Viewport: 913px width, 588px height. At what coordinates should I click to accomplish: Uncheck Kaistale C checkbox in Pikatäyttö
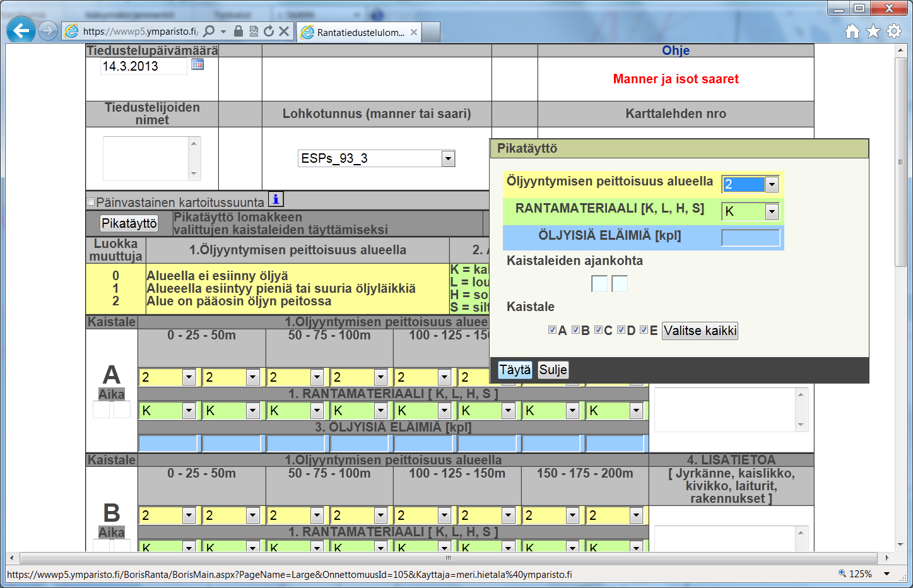(x=598, y=330)
